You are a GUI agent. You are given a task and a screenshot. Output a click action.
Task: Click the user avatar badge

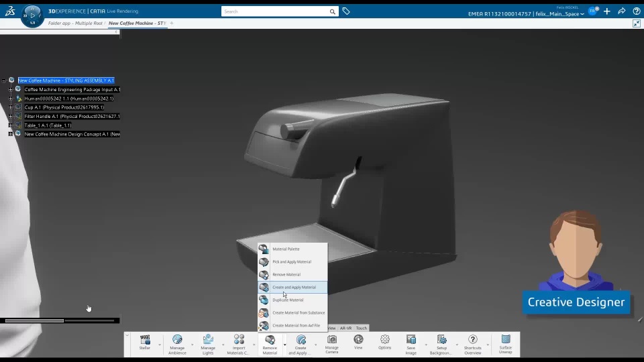(592, 11)
